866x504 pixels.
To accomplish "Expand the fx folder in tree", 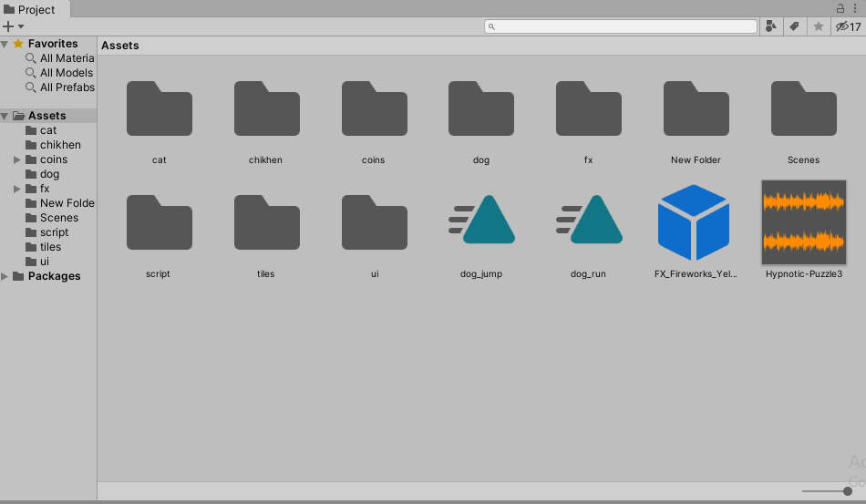I will pyautogui.click(x=17, y=189).
